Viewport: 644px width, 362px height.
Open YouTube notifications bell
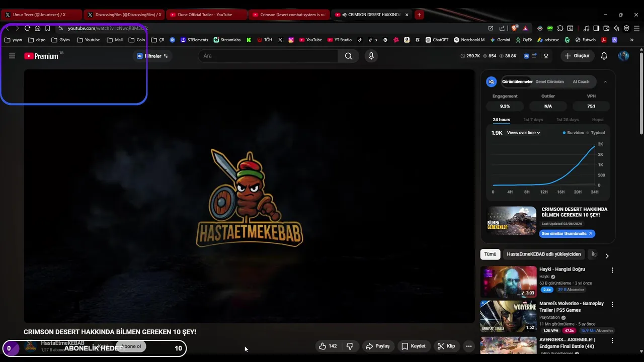[604, 56]
